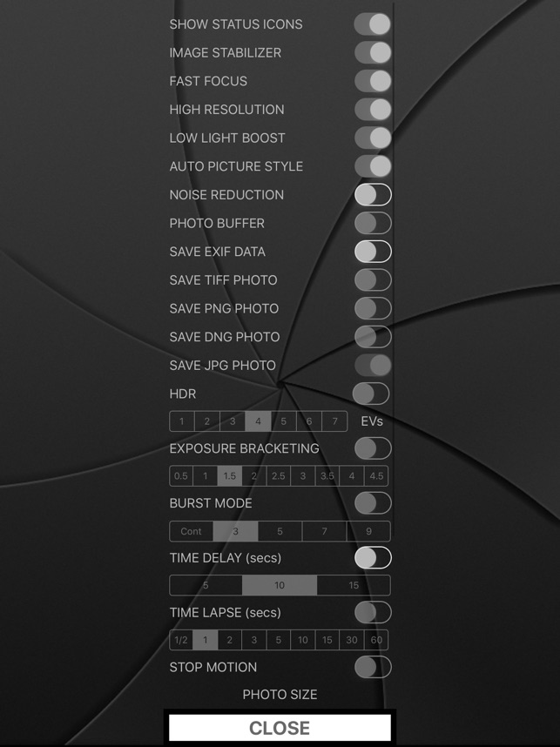560x747 pixels.
Task: Turn on Save DNG Photo
Action: pos(373,337)
